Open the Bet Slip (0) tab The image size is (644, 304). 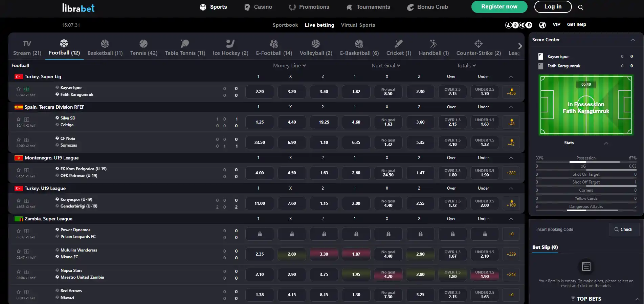click(545, 247)
